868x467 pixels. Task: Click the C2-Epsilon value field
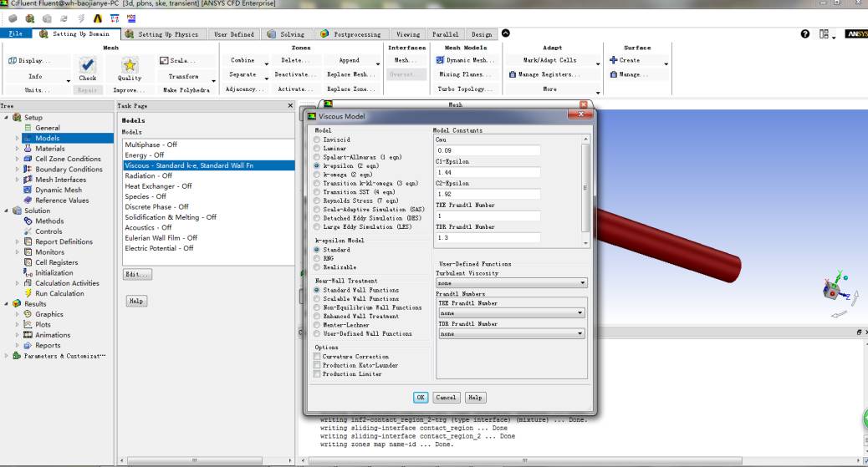[488, 194]
